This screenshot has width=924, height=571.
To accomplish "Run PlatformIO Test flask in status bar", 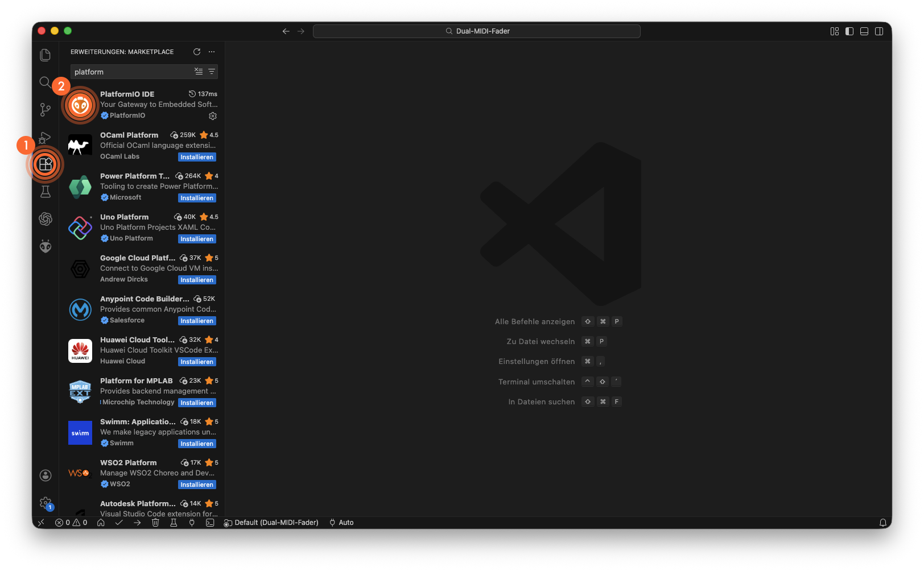I will (174, 523).
